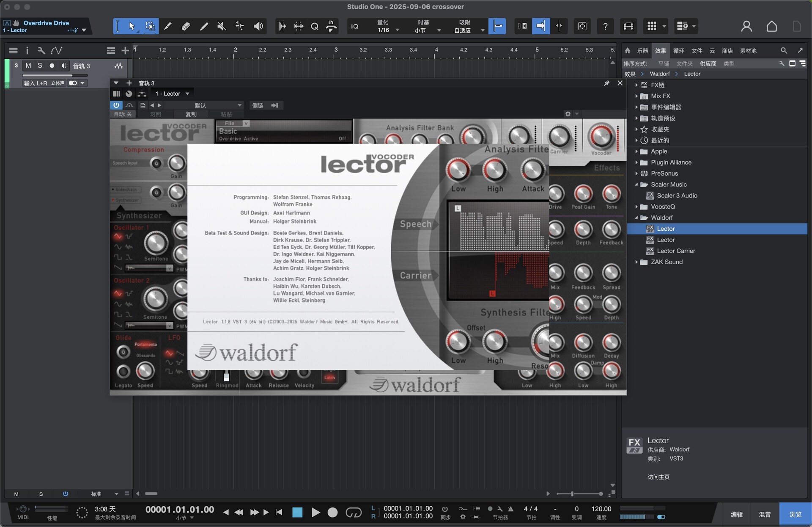Click the 浏览 browse button
The width and height of the screenshot is (812, 527).
pyautogui.click(x=795, y=515)
